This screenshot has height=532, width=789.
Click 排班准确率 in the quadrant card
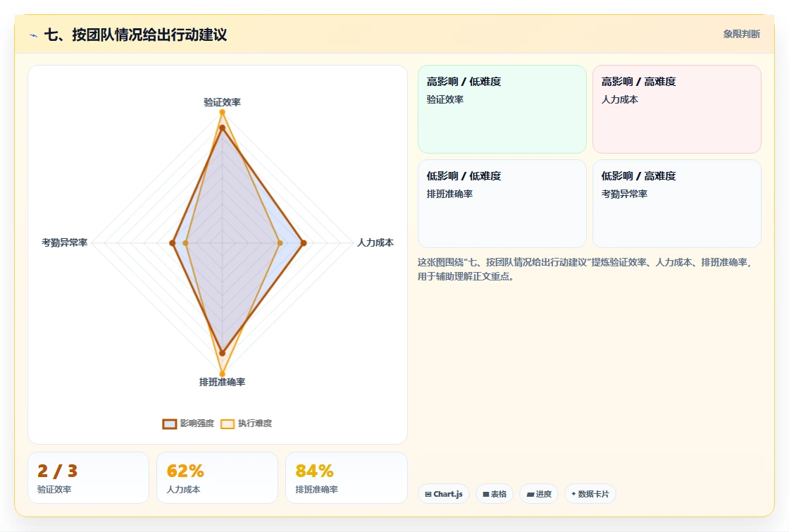click(x=449, y=194)
